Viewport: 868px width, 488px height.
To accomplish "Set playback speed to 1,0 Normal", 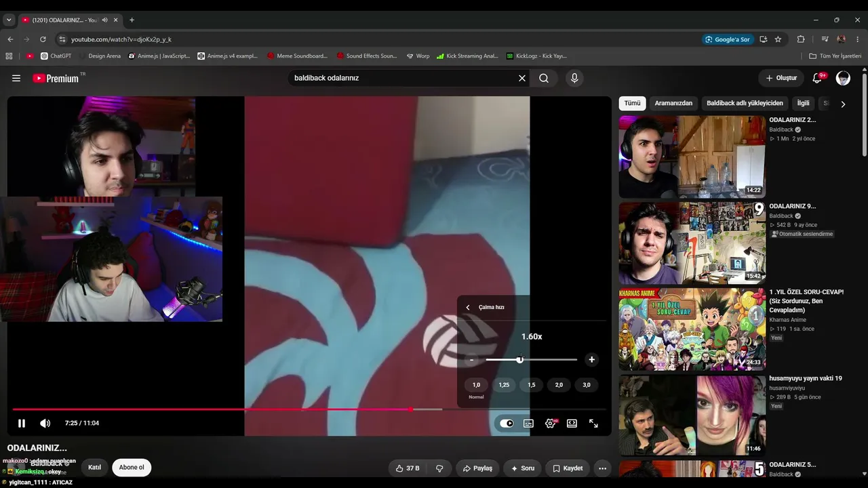I will tap(476, 385).
